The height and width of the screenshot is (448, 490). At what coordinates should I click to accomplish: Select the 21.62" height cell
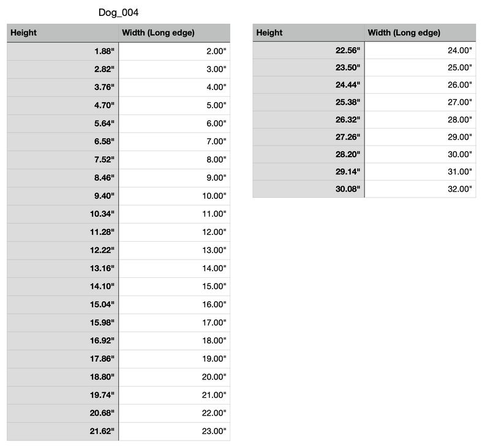(x=62, y=431)
